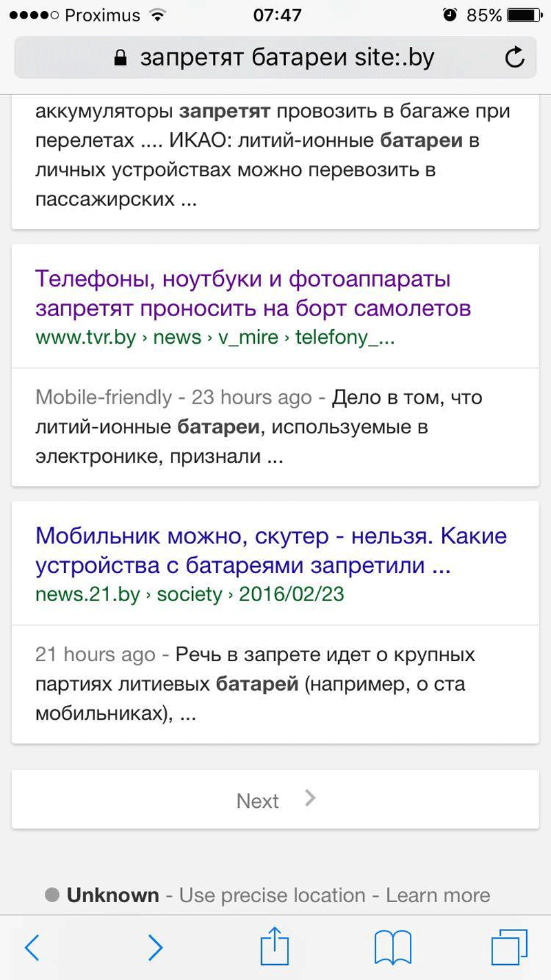The width and height of the screenshot is (551, 980).
Task: Tap the battery icon in status bar
Action: pyautogui.click(x=526, y=14)
